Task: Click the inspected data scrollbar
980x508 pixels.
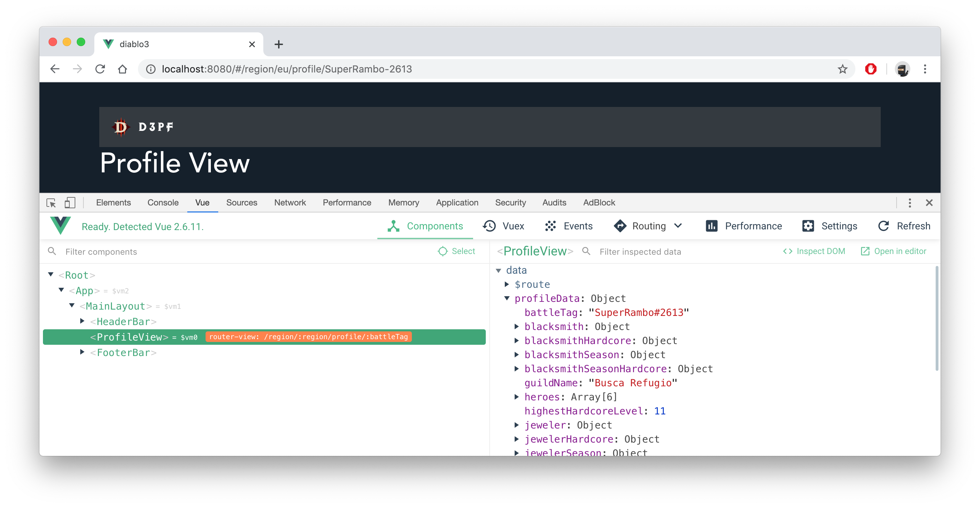Action: pos(936,319)
